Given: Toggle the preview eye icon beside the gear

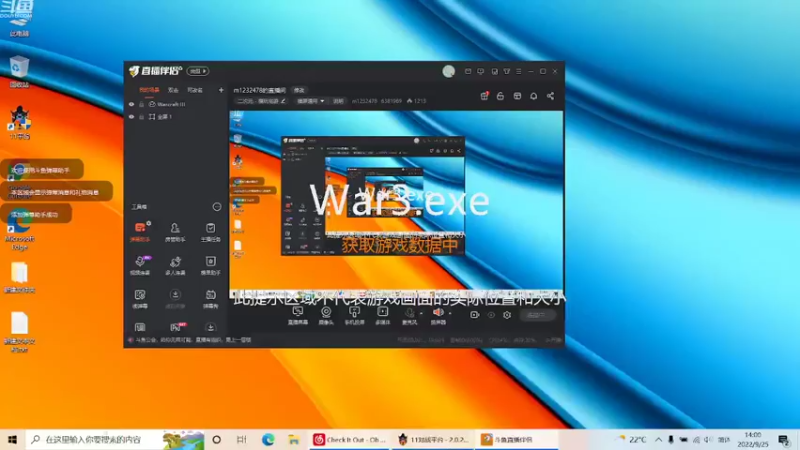Looking at the screenshot, I should [x=491, y=315].
